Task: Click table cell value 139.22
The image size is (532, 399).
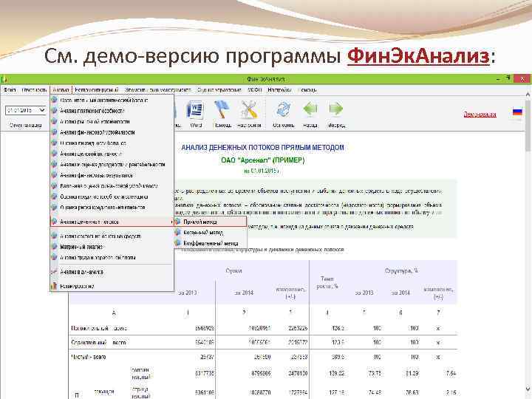Action: (x=336, y=373)
